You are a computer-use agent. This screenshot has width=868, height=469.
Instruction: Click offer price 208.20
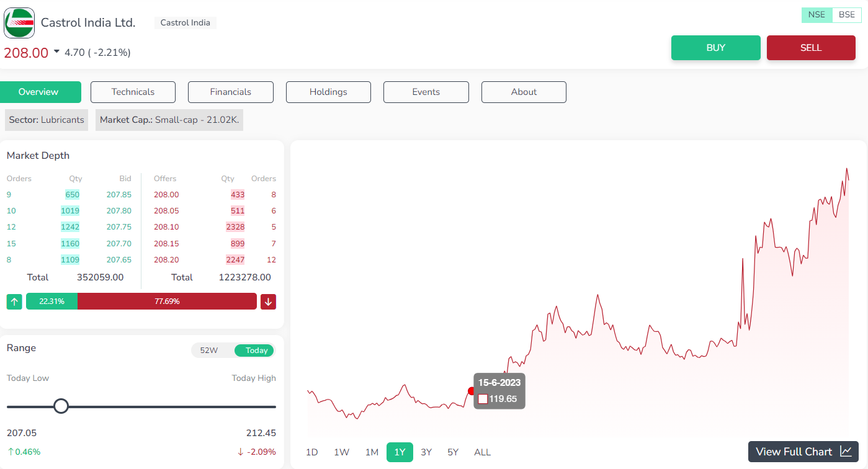pyautogui.click(x=166, y=259)
